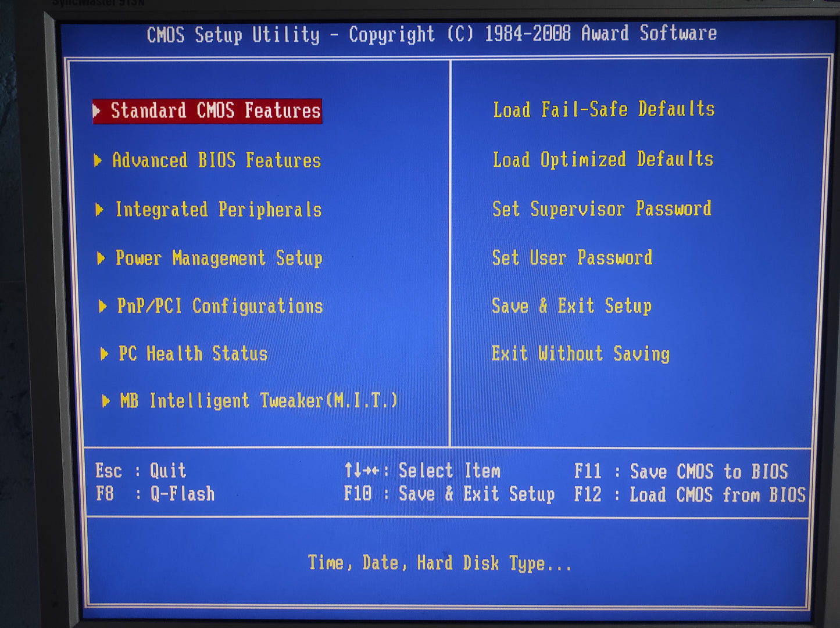Select Exit Without Saving
Image resolution: width=840 pixels, height=628 pixels.
[580, 353]
